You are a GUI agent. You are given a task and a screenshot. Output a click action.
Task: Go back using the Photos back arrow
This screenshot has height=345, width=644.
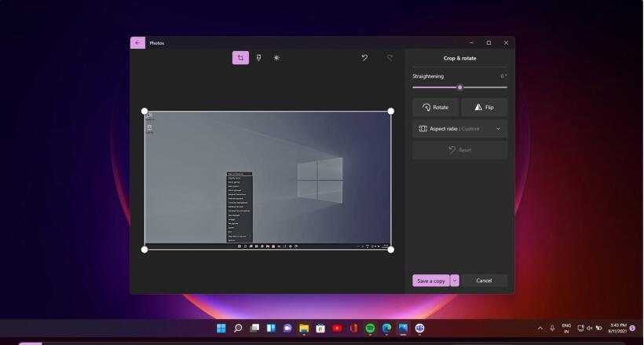pyautogui.click(x=137, y=42)
